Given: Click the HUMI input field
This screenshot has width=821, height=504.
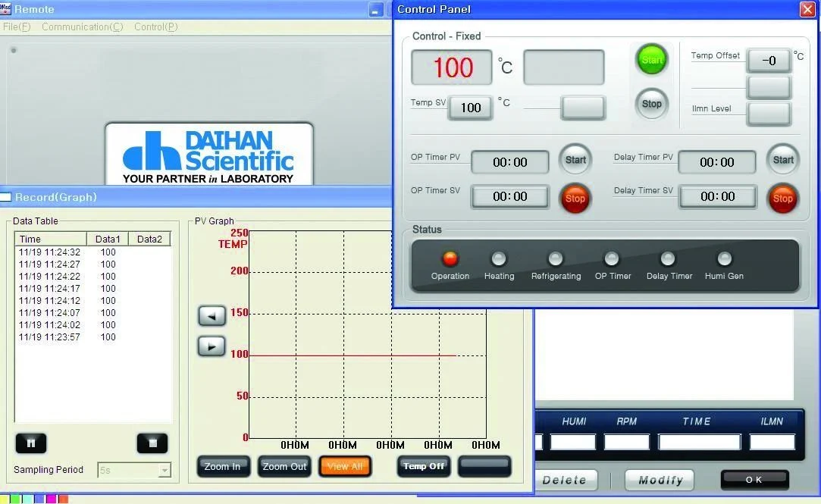Looking at the screenshot, I should click(573, 443).
